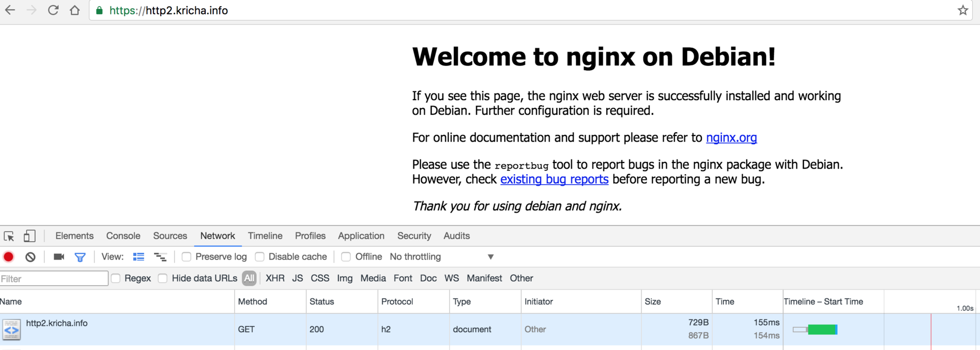Follow the nginx.org link
Viewport: 980px width, 350px height.
(731, 138)
